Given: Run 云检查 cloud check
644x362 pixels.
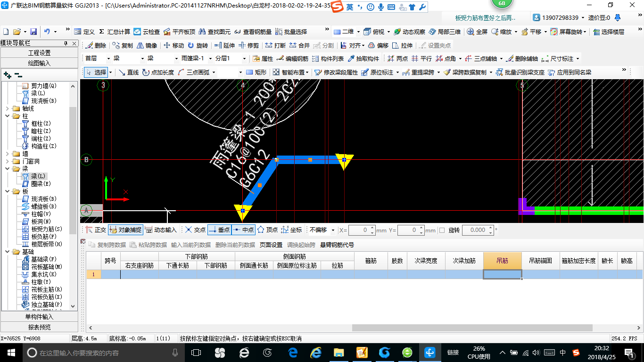Looking at the screenshot, I should [x=147, y=32].
